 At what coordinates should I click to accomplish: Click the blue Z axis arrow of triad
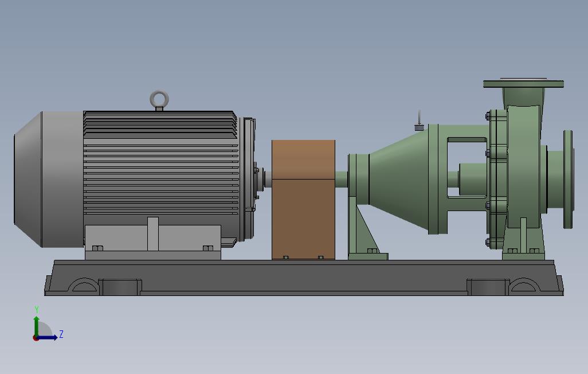[x=48, y=337]
